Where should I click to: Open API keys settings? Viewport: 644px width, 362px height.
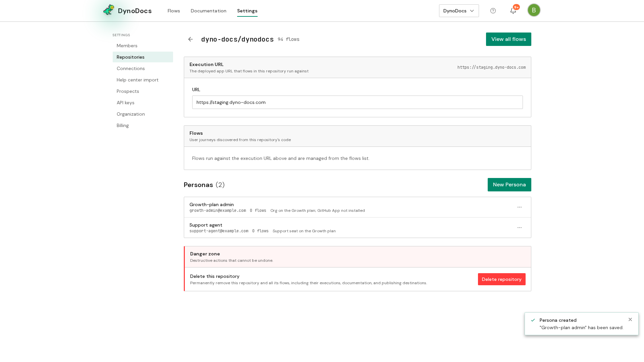coord(143,103)
